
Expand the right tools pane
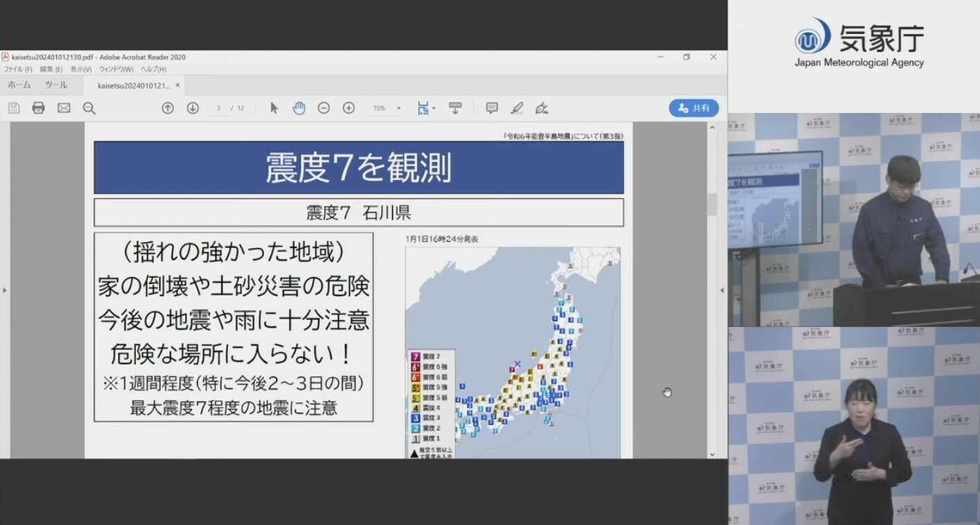(721, 290)
